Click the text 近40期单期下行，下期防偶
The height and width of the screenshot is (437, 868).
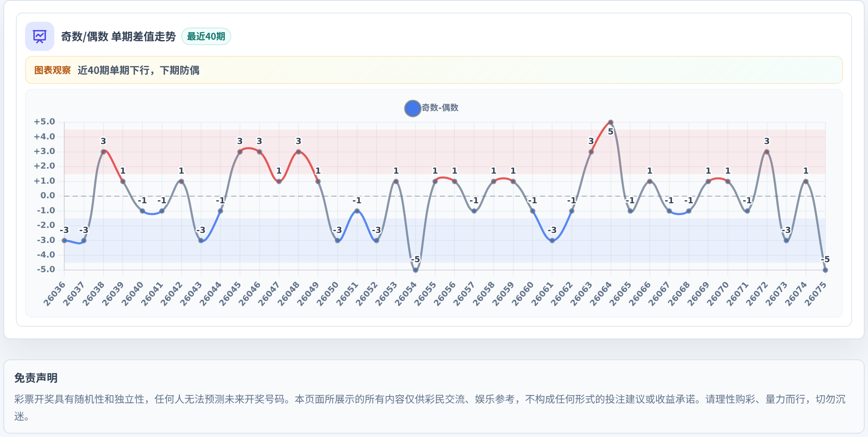click(139, 70)
